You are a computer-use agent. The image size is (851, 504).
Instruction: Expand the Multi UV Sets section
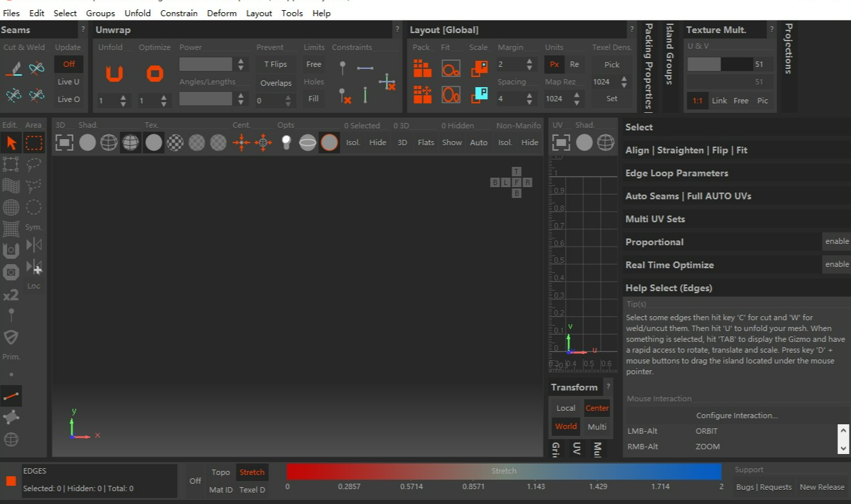[x=736, y=219]
